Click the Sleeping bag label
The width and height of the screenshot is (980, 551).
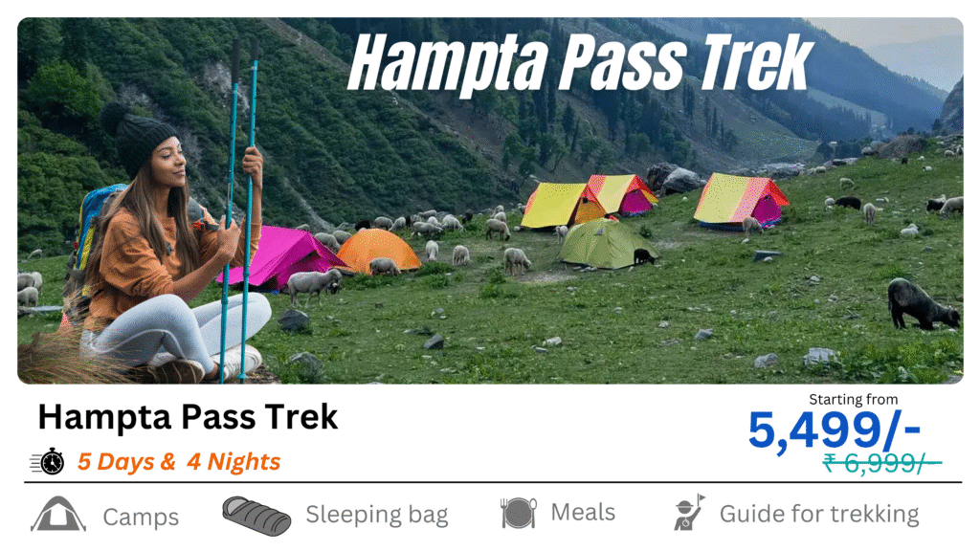coord(377,515)
